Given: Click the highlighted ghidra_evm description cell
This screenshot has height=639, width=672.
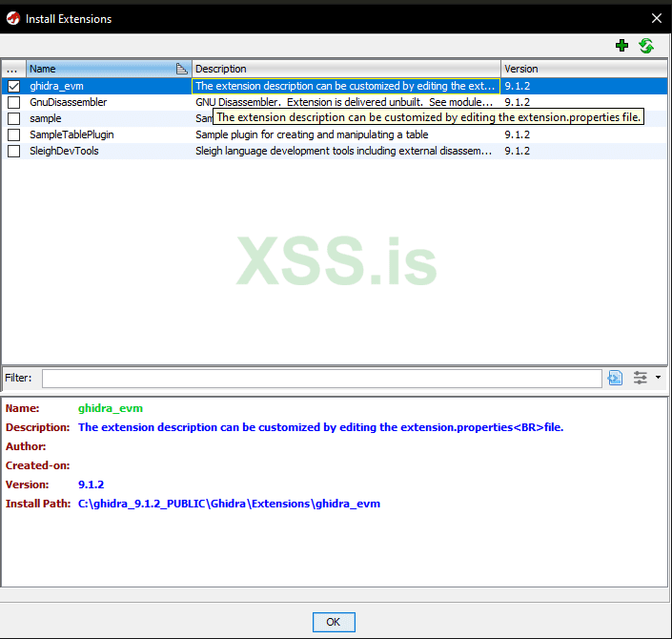Looking at the screenshot, I should pos(346,86).
